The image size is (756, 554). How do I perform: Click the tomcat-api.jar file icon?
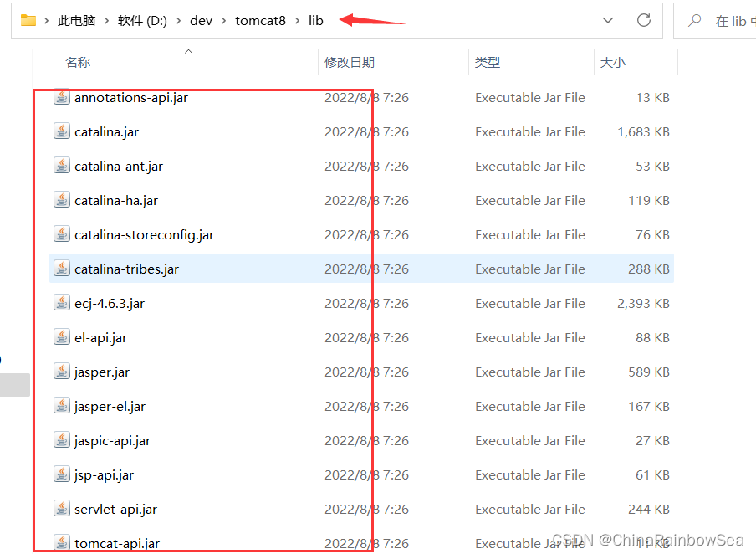tap(61, 542)
